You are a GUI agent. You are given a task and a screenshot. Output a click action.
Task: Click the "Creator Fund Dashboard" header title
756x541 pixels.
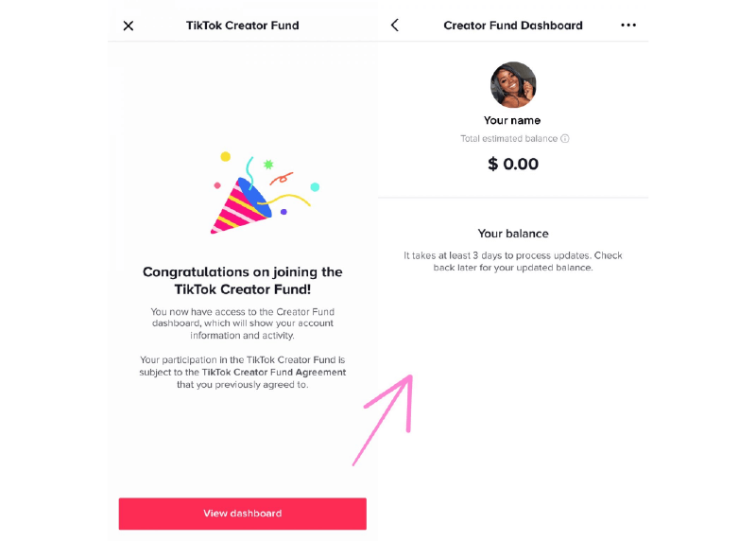coord(513,26)
